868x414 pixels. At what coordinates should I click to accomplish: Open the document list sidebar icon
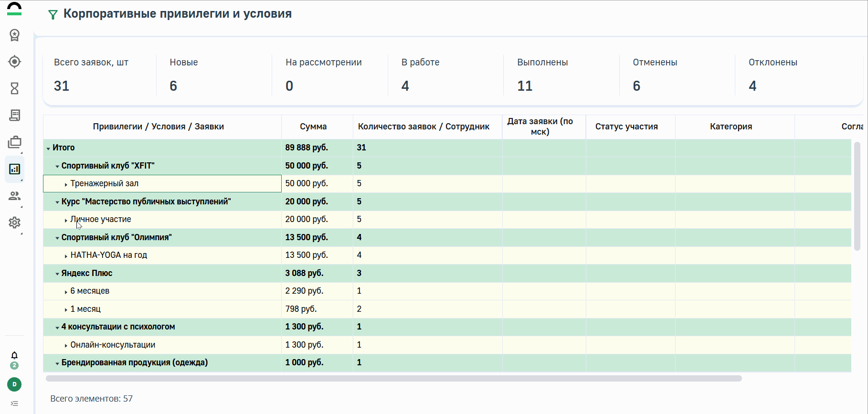pos(15,115)
